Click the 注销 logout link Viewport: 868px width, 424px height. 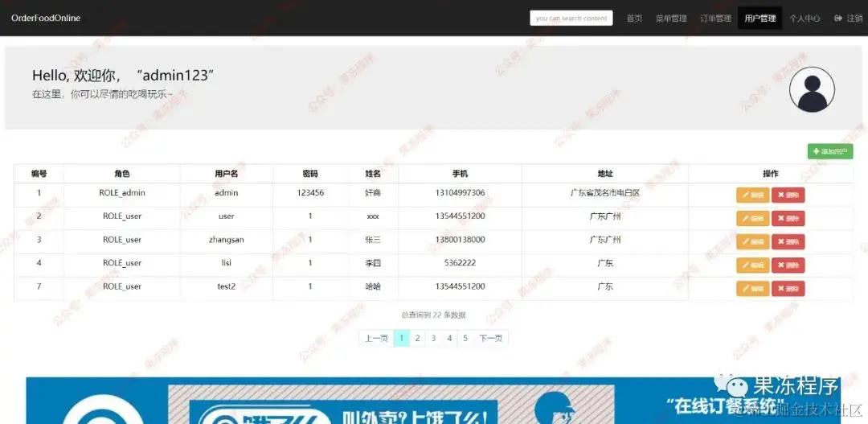(848, 19)
